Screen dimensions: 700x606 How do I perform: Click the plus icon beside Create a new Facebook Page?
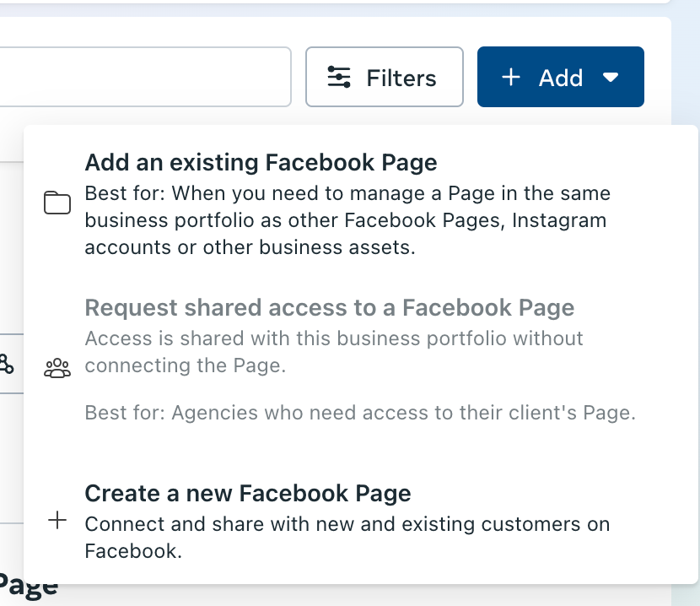(x=57, y=520)
